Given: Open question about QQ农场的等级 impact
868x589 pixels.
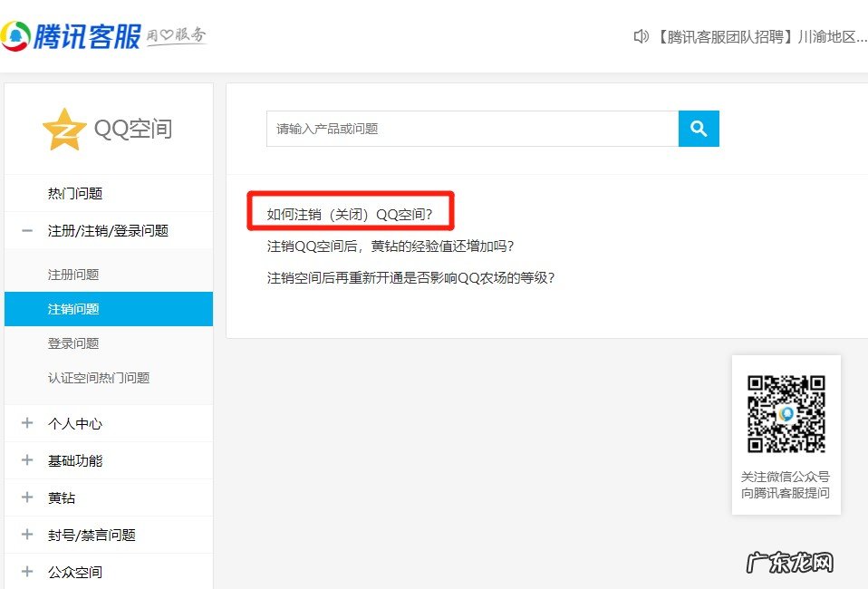Looking at the screenshot, I should click(x=410, y=278).
